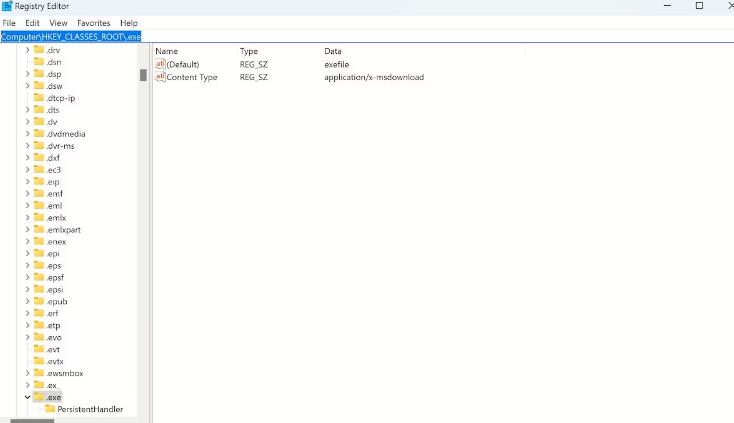Click the Registry Editor app icon in title bar
The height and width of the screenshot is (423, 734).
click(x=7, y=6)
